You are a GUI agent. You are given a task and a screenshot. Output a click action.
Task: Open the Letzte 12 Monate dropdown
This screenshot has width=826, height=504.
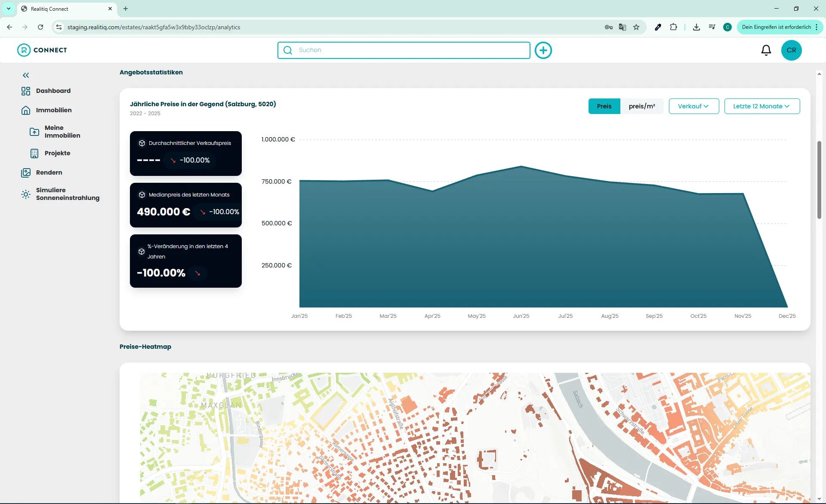pos(762,106)
